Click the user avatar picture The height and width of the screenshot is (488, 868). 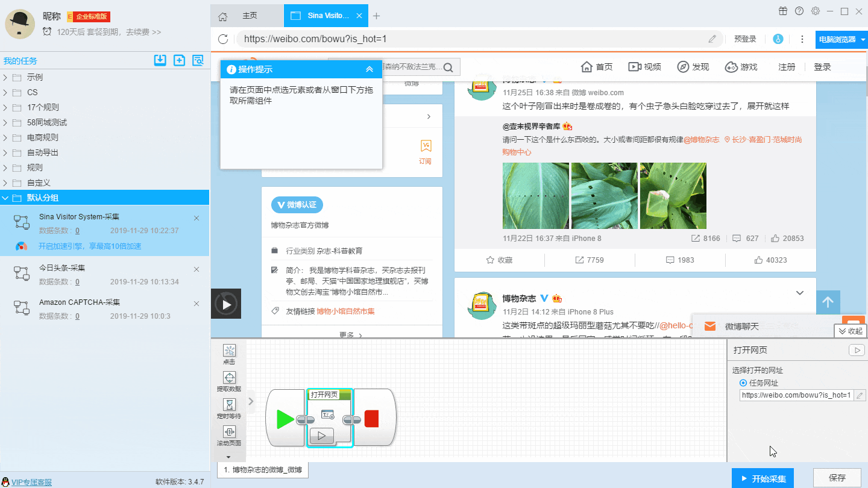point(20,23)
